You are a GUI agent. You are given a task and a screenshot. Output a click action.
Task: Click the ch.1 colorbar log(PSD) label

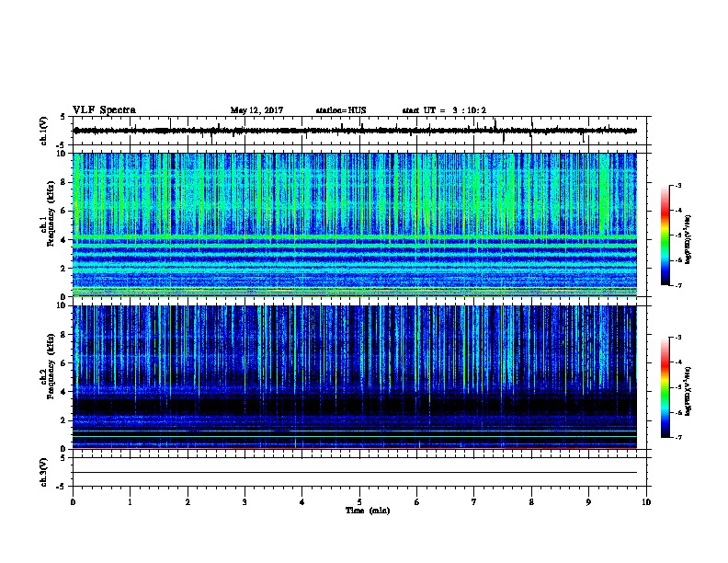click(x=688, y=240)
